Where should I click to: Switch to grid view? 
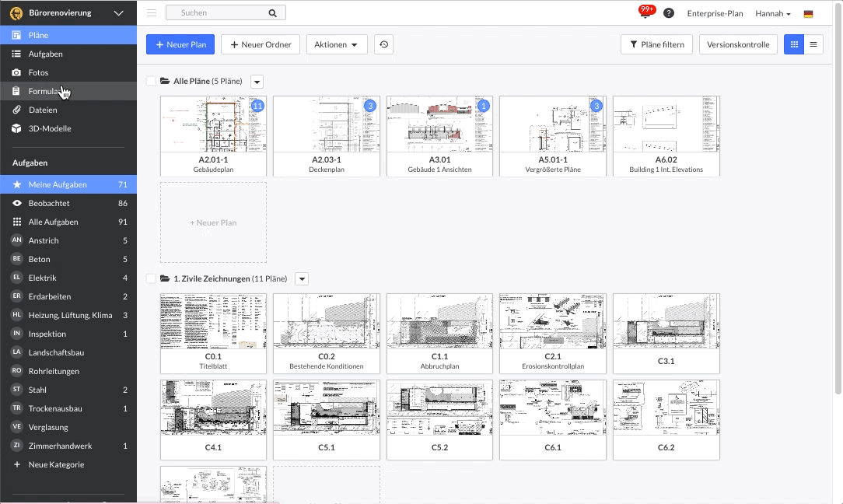[x=794, y=44]
